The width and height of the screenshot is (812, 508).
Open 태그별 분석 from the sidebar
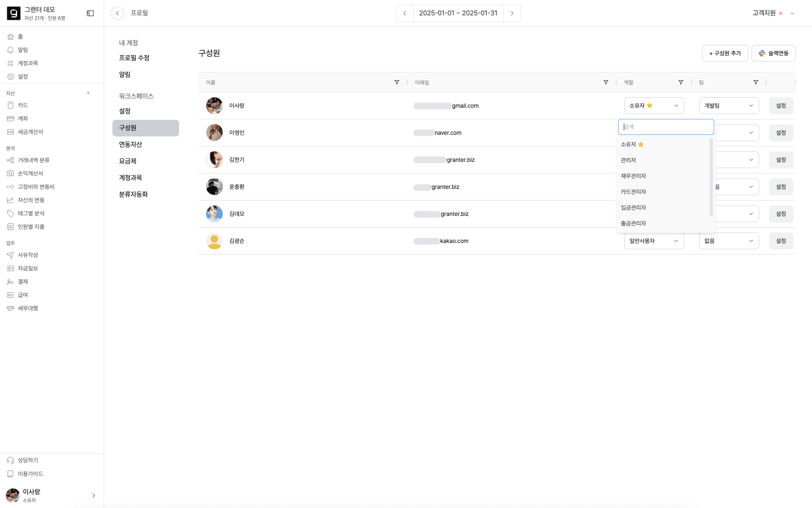(31, 213)
